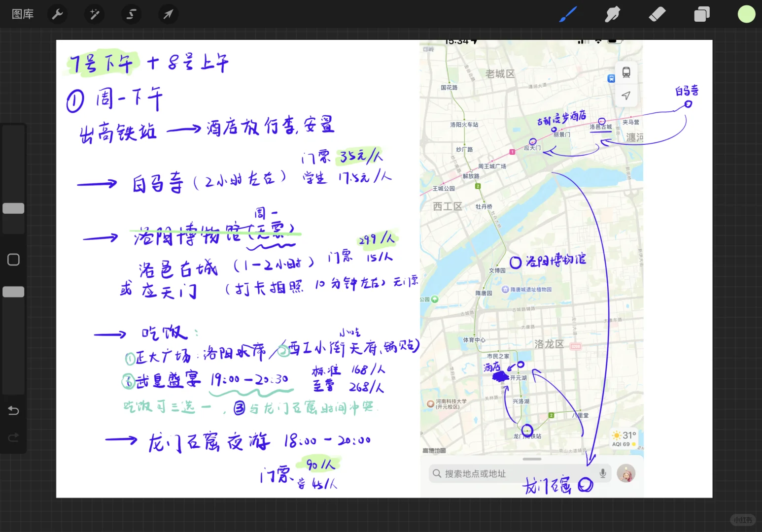The image size is (762, 532).
Task: Select the Transform arrow tool
Action: point(168,14)
